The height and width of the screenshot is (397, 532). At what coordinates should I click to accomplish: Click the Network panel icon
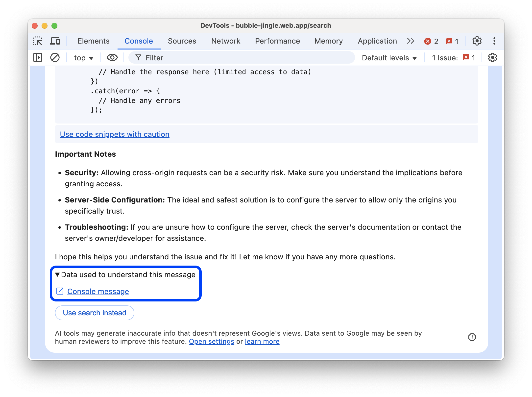(x=226, y=41)
